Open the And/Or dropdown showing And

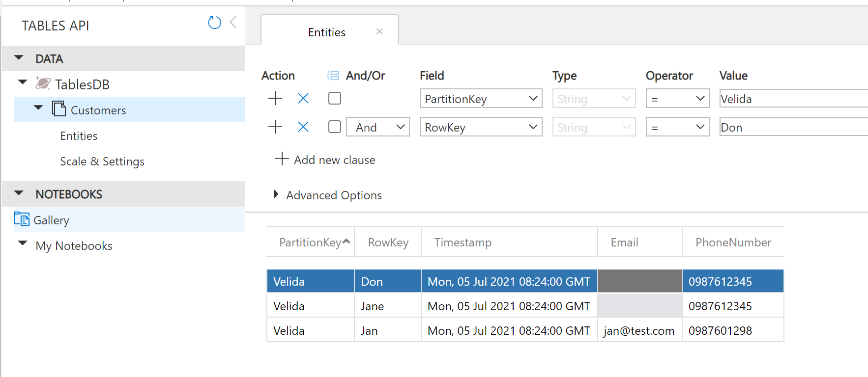377,127
